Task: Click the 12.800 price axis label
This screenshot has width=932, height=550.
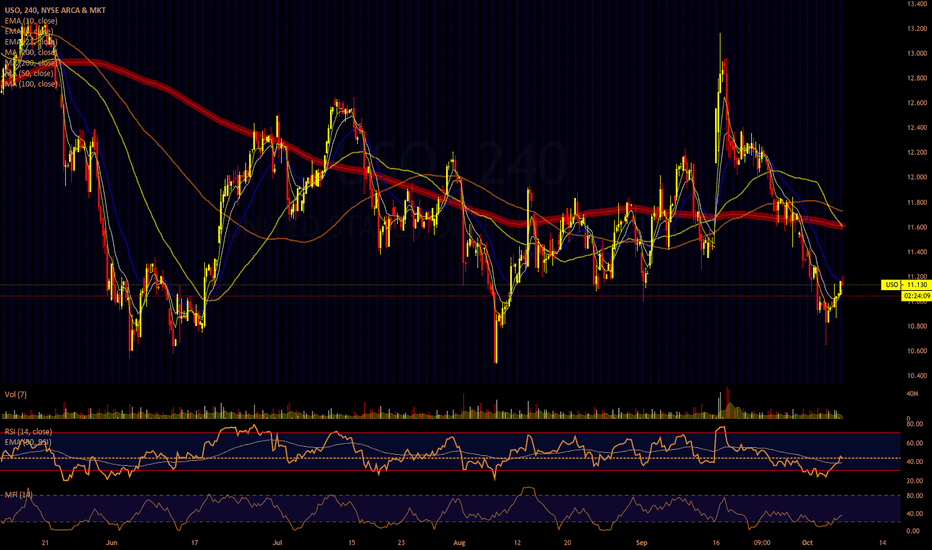Action: point(917,78)
